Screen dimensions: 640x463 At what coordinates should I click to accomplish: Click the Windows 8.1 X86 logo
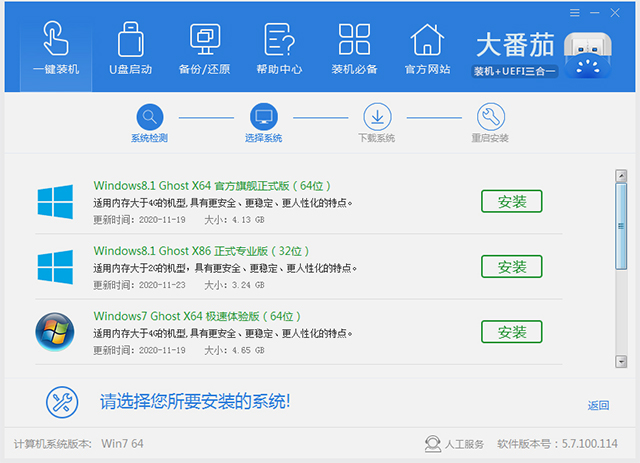(x=55, y=267)
